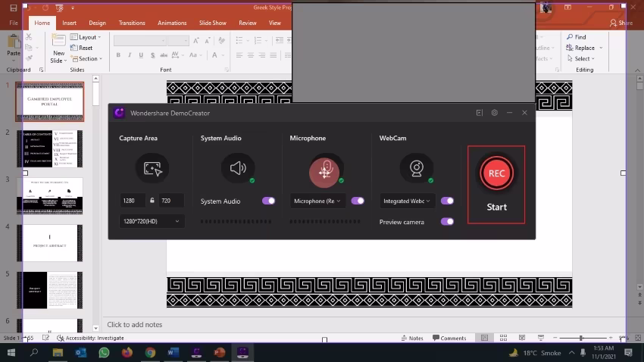644x362 pixels.
Task: Switch to Review ribbon tab
Action: point(248,23)
